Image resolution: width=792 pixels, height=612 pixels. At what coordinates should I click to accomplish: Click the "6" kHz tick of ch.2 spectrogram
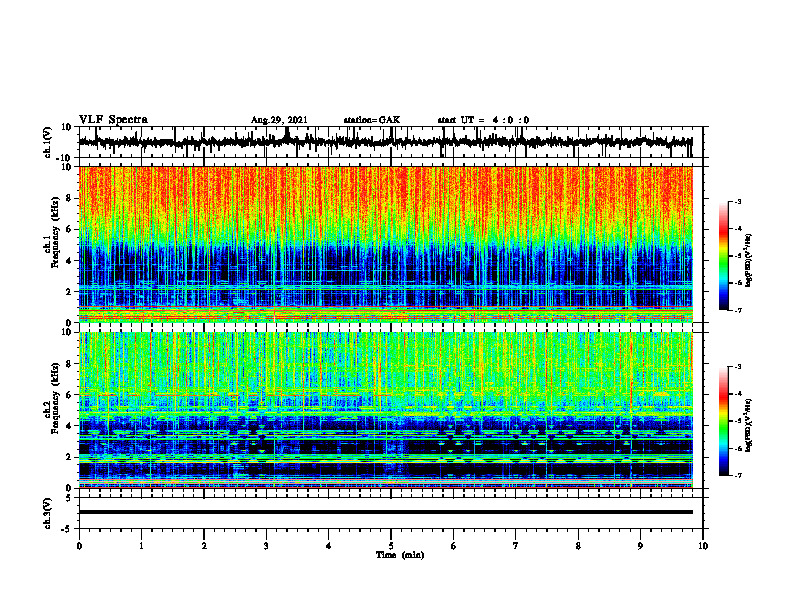69,395
